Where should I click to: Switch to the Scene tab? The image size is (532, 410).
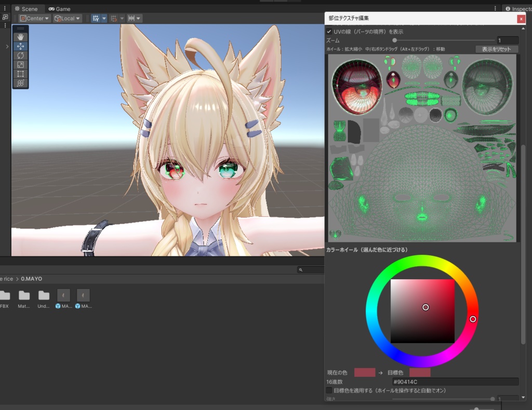26,9
